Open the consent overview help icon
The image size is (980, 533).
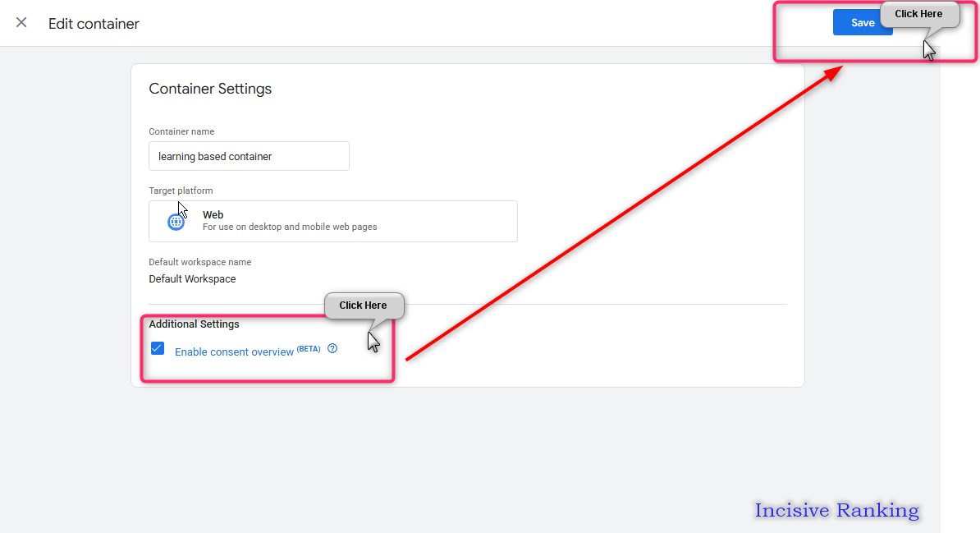[332, 348]
